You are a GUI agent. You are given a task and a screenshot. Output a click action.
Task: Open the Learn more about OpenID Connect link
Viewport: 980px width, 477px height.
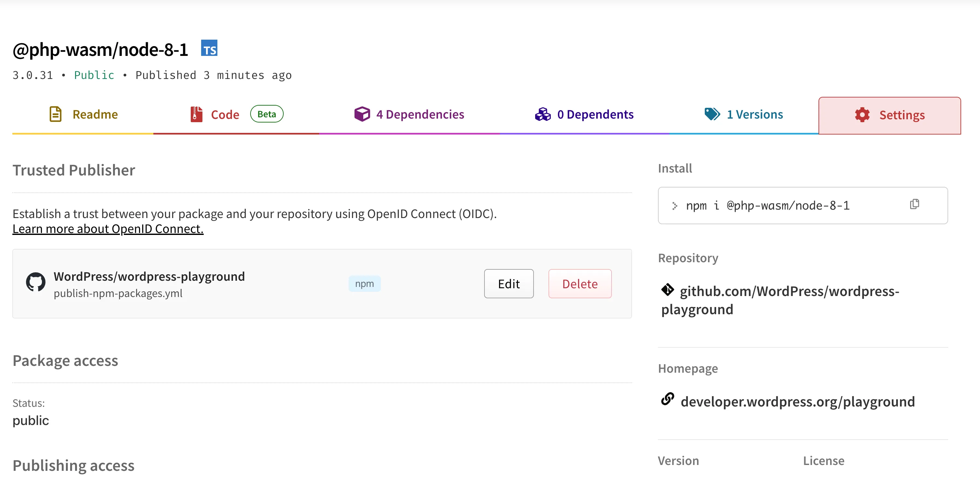pyautogui.click(x=108, y=228)
